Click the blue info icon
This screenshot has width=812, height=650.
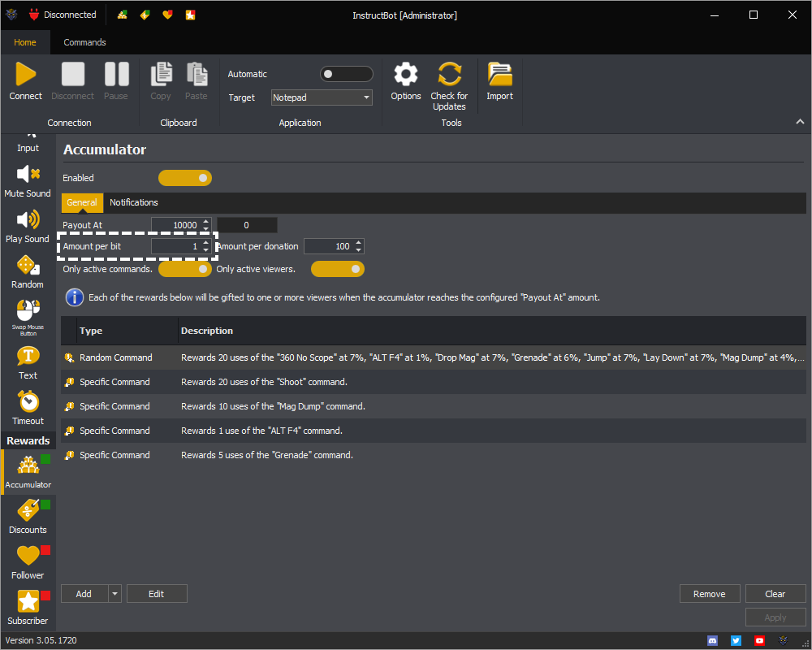tap(75, 297)
